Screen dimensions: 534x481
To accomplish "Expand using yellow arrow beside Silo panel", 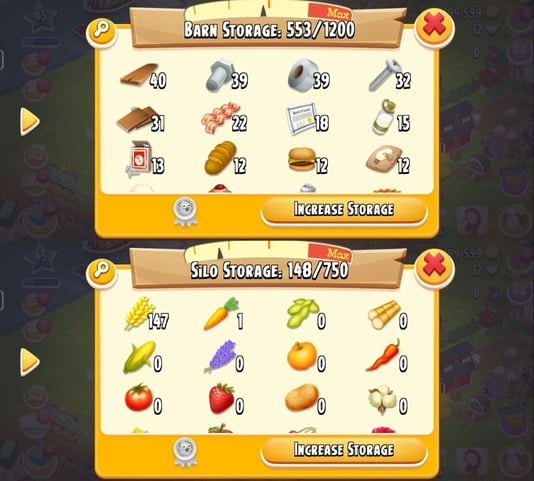I will tap(30, 362).
